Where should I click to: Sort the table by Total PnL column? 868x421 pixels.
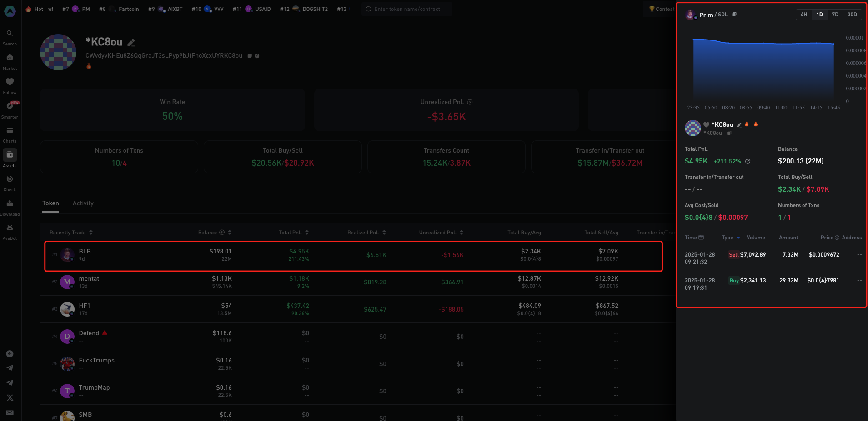[x=294, y=233]
